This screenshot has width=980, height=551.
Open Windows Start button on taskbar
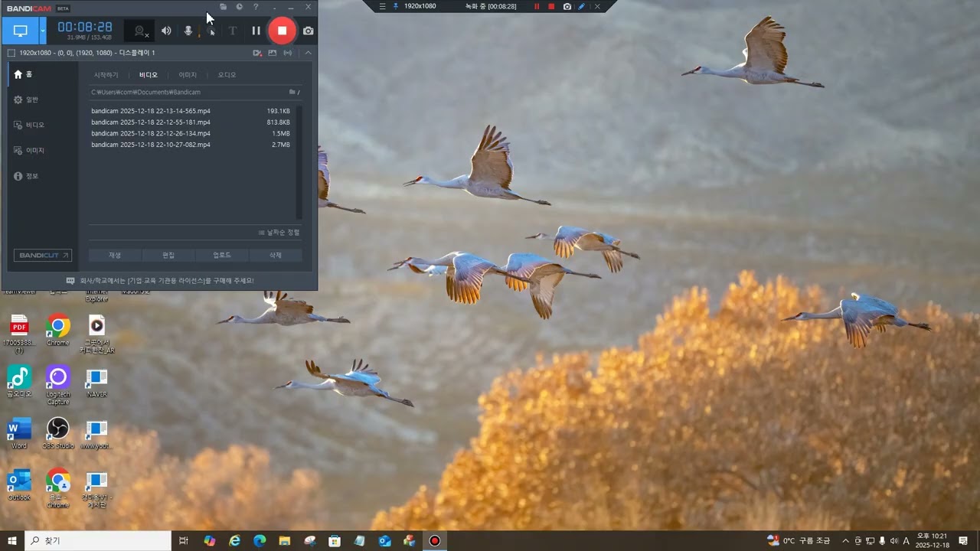(12, 541)
